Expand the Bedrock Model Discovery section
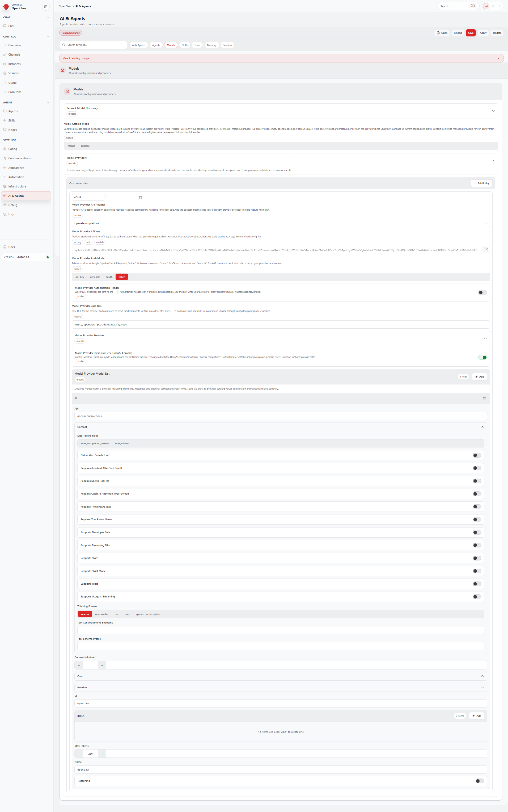Screen dimensions: 508x812 (x=493, y=111)
